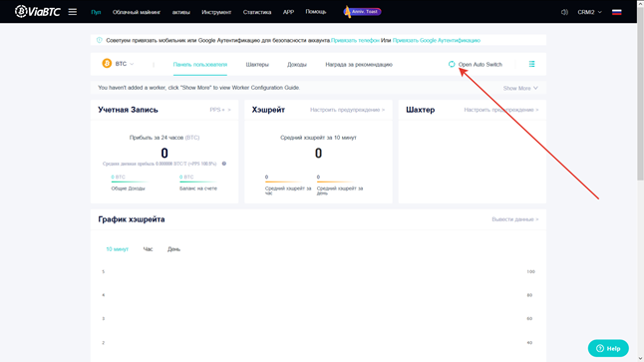Click the list view icon at right

[x=531, y=64]
